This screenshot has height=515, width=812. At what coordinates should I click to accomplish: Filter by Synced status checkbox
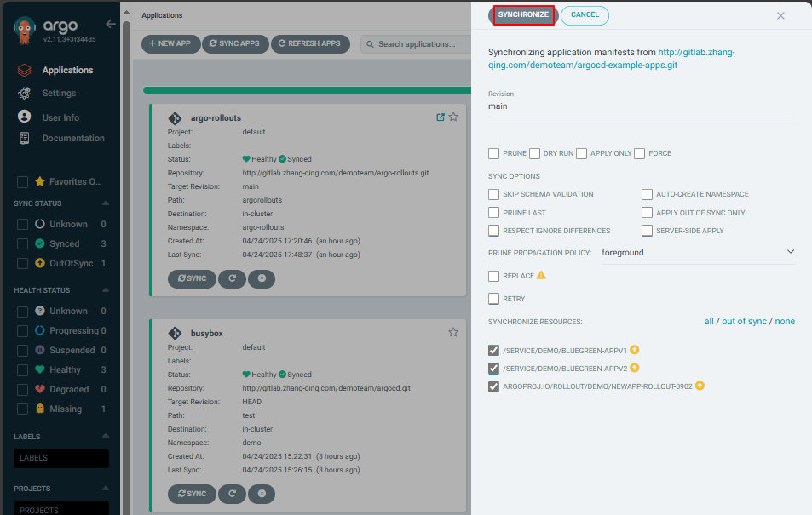(22, 243)
